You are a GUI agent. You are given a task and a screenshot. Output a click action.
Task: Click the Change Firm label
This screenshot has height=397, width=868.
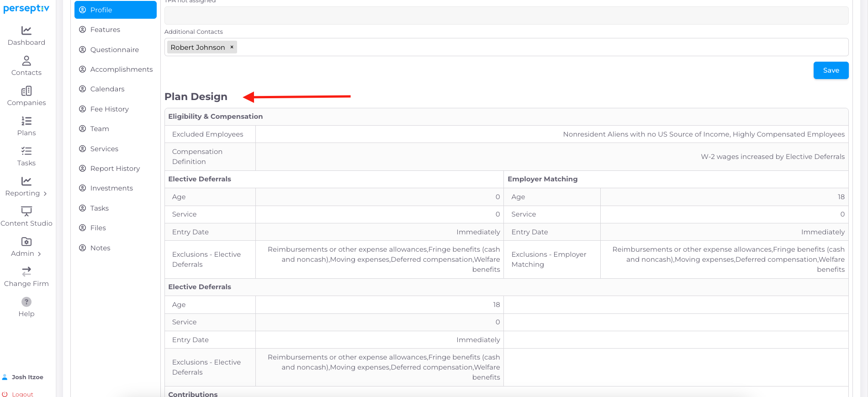26,284
